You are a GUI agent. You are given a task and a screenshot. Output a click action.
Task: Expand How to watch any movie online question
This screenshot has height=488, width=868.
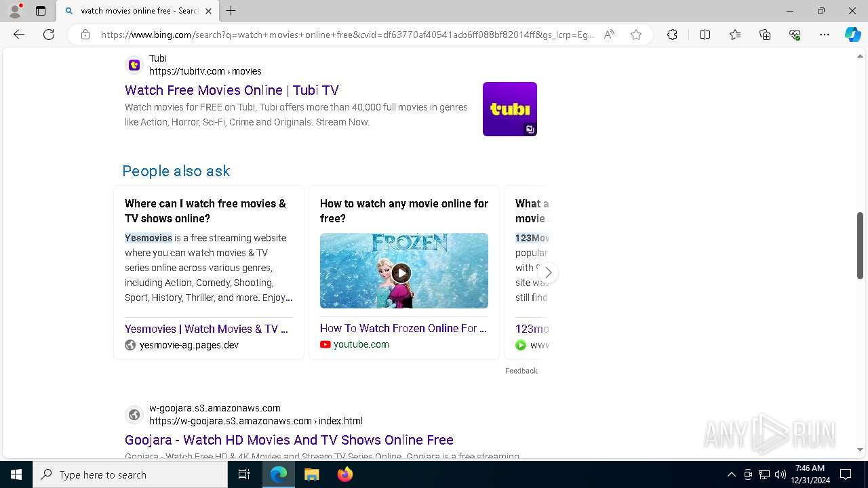point(404,211)
